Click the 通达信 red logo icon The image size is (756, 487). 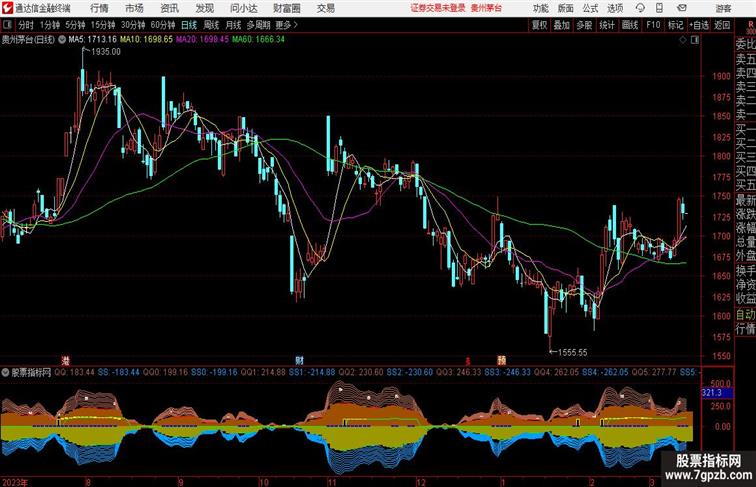tap(7, 8)
